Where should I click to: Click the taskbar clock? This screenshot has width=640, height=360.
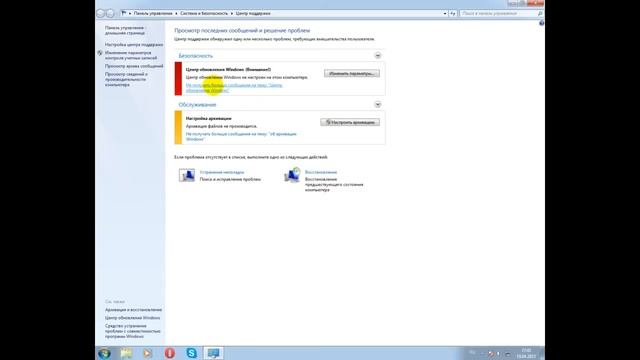pyautogui.click(x=526, y=353)
